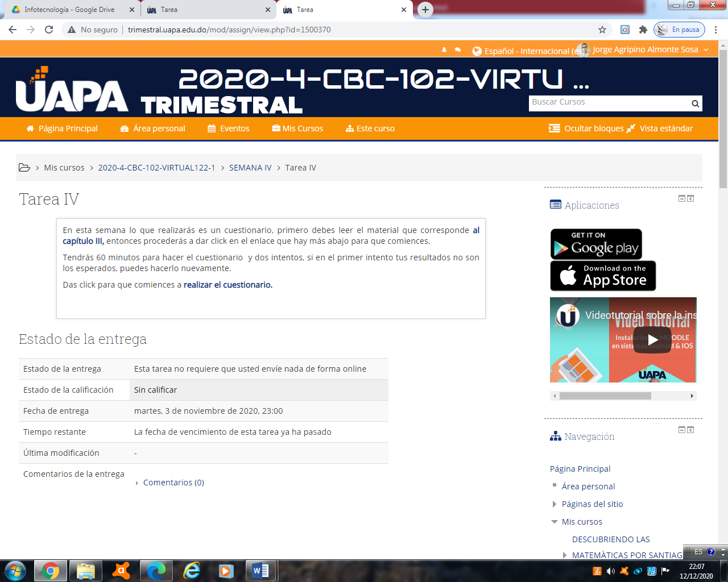The width and height of the screenshot is (728, 582).
Task: Play the Videotutorial video
Action: point(652,340)
